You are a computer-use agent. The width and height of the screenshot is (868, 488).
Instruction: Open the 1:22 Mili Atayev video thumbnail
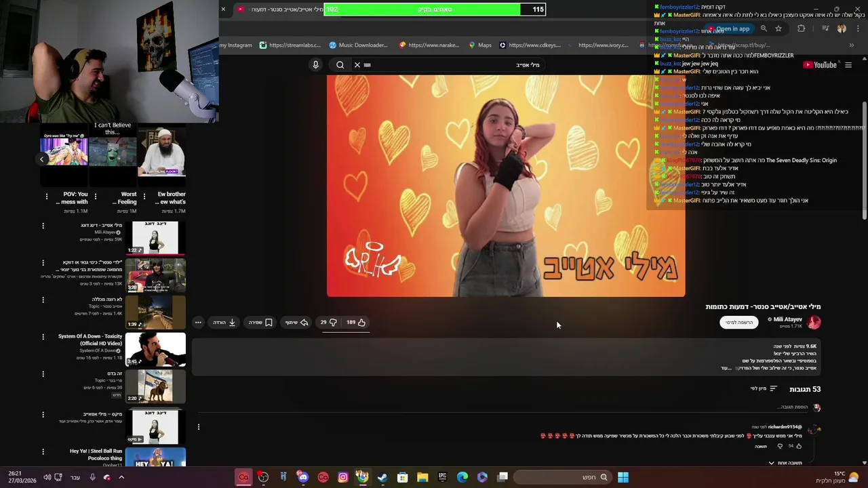(x=155, y=238)
